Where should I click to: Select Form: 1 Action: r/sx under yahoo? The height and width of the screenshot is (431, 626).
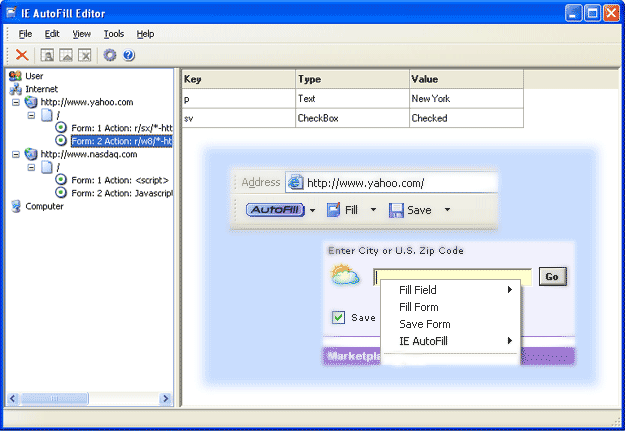121,128
